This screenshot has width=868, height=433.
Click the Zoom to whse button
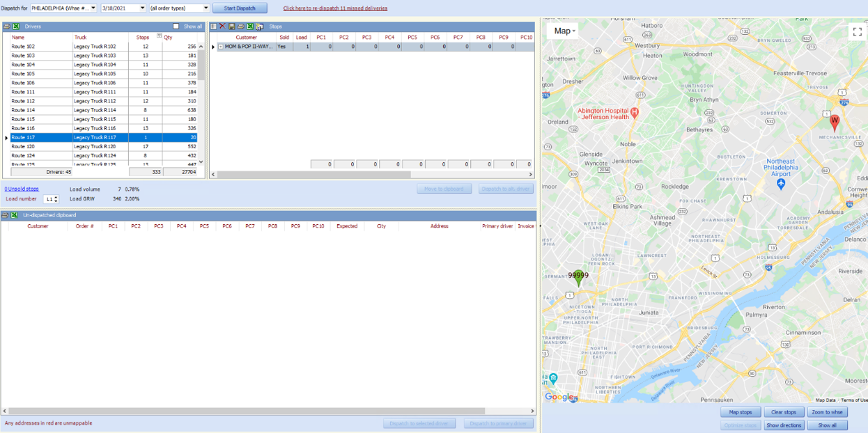point(828,412)
